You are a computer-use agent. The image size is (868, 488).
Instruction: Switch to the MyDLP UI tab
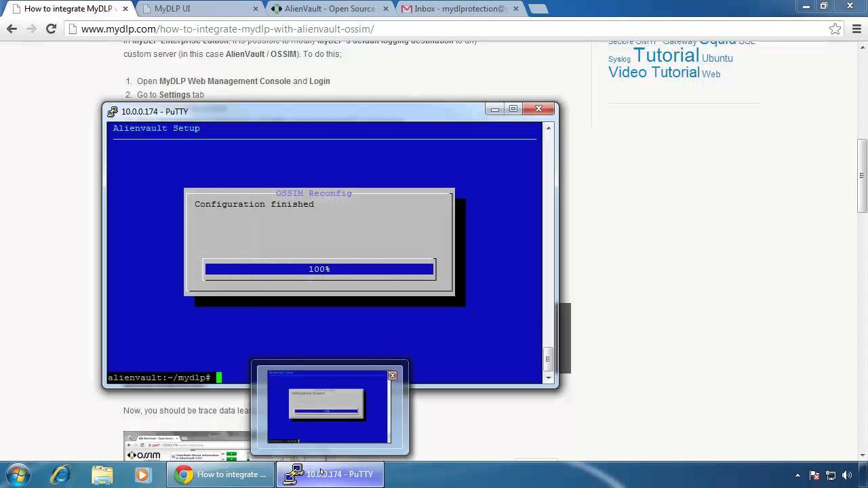(195, 9)
